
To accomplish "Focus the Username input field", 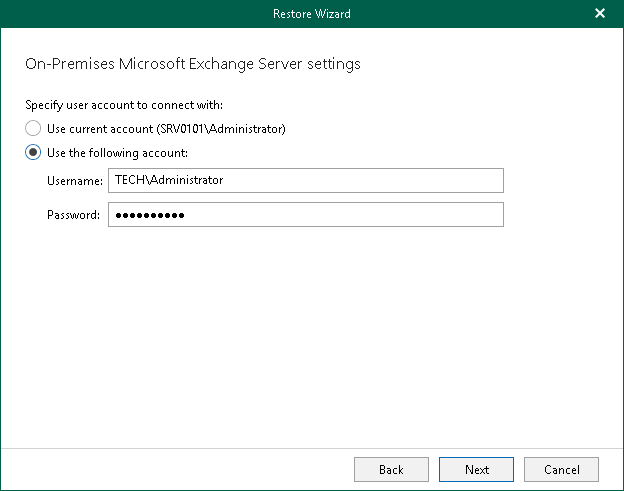I will [x=305, y=180].
